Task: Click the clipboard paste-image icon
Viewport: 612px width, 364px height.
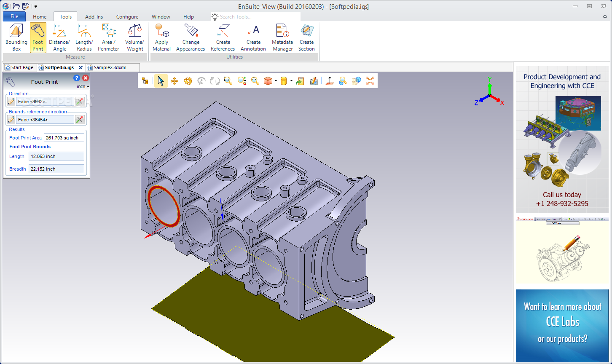Action: [300, 81]
